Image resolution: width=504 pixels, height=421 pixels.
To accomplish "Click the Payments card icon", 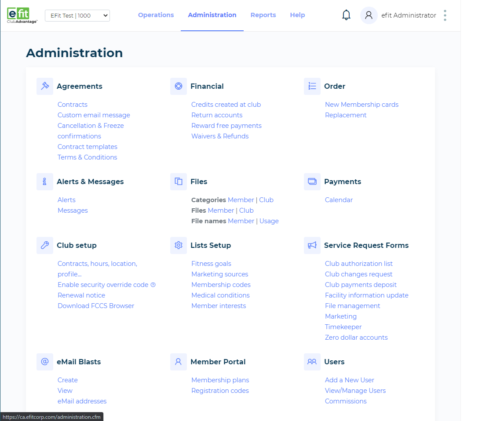I will (x=312, y=181).
